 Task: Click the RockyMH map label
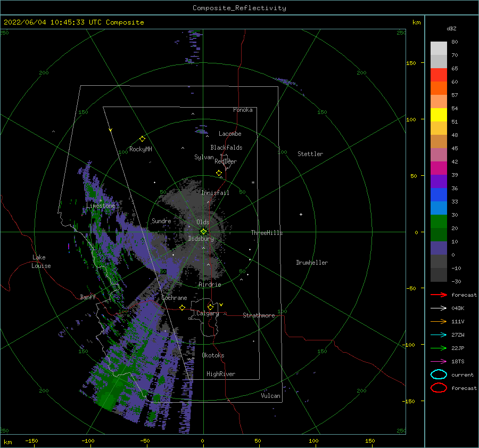click(x=141, y=149)
